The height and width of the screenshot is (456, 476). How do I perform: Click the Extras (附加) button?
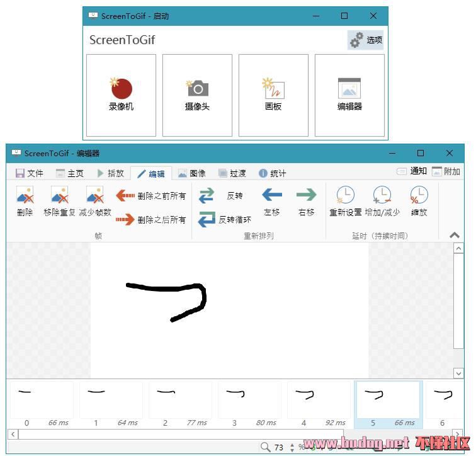pos(446,171)
